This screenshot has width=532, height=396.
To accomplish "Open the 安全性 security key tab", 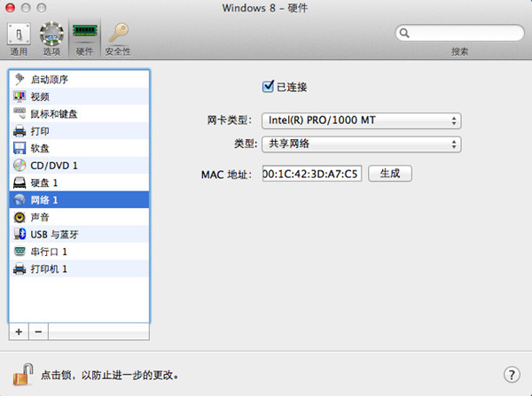I will (x=118, y=39).
